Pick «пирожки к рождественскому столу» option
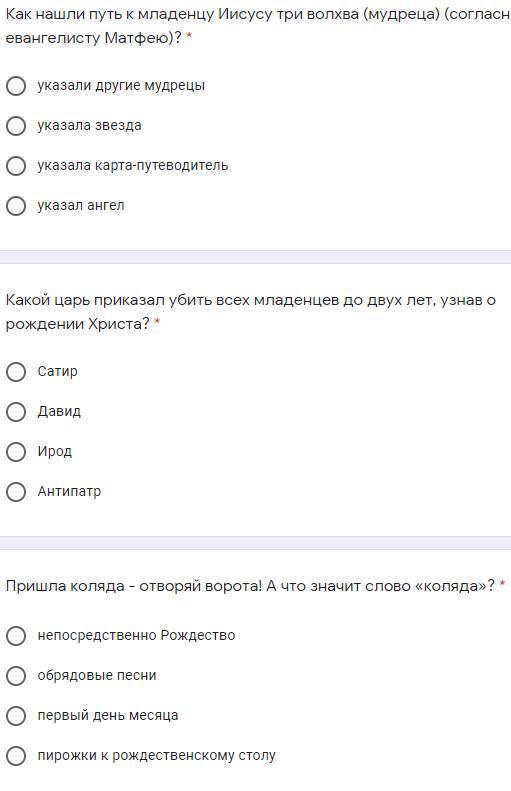The width and height of the screenshot is (511, 791). coord(16,756)
